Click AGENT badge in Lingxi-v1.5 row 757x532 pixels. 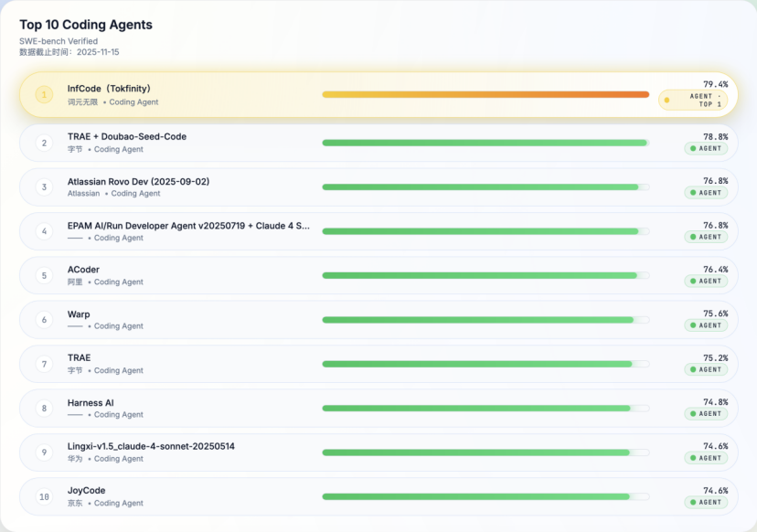[x=706, y=458]
